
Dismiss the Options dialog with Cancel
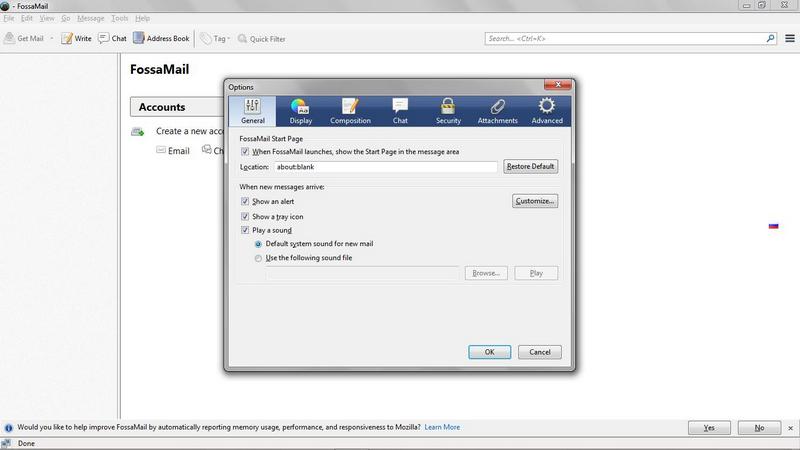pyautogui.click(x=540, y=352)
